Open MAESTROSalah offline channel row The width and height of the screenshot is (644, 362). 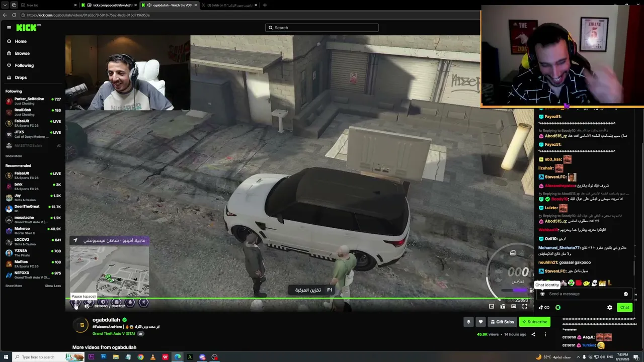(33, 146)
